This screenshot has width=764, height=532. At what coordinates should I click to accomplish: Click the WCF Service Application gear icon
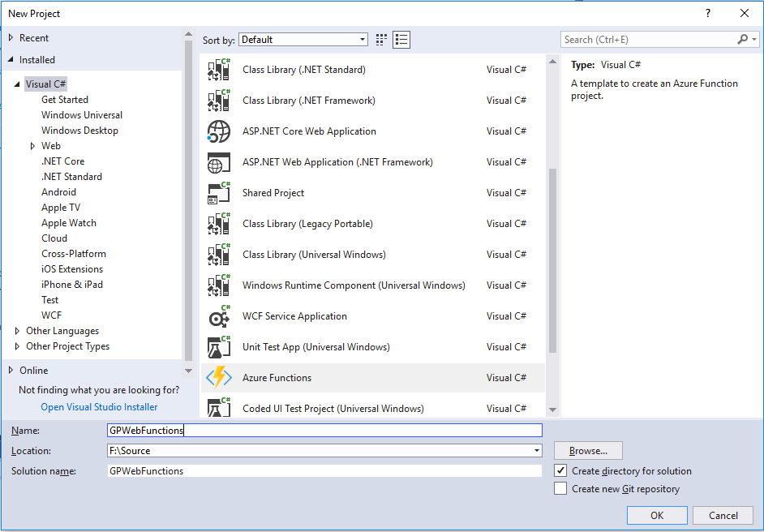point(219,316)
